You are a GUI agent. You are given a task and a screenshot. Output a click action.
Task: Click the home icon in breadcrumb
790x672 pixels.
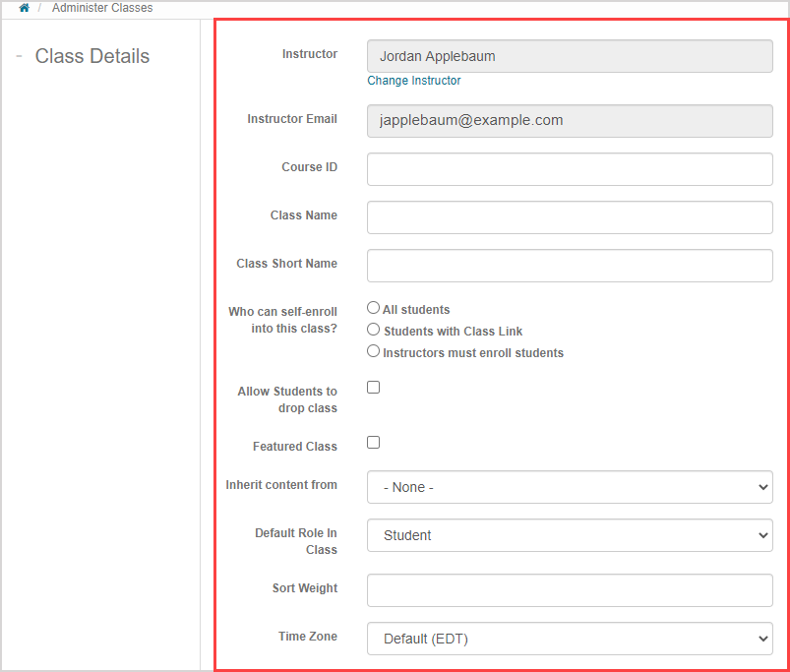pyautogui.click(x=24, y=8)
